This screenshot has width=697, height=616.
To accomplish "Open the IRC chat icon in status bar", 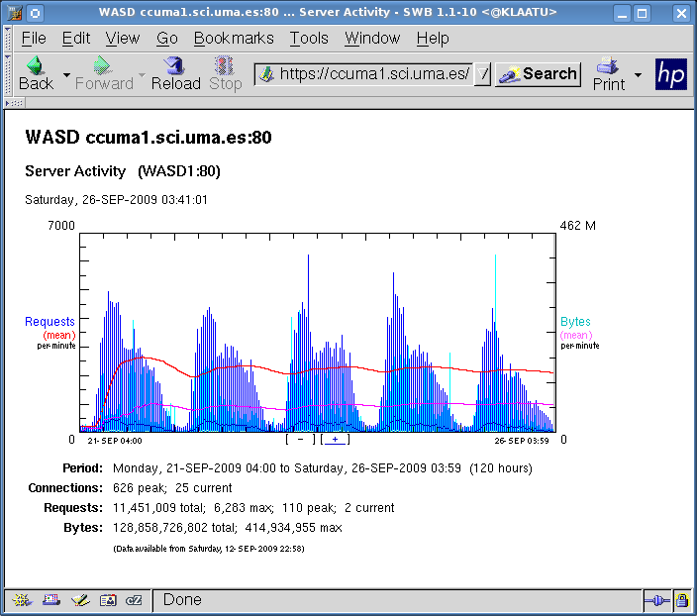I will [x=134, y=600].
